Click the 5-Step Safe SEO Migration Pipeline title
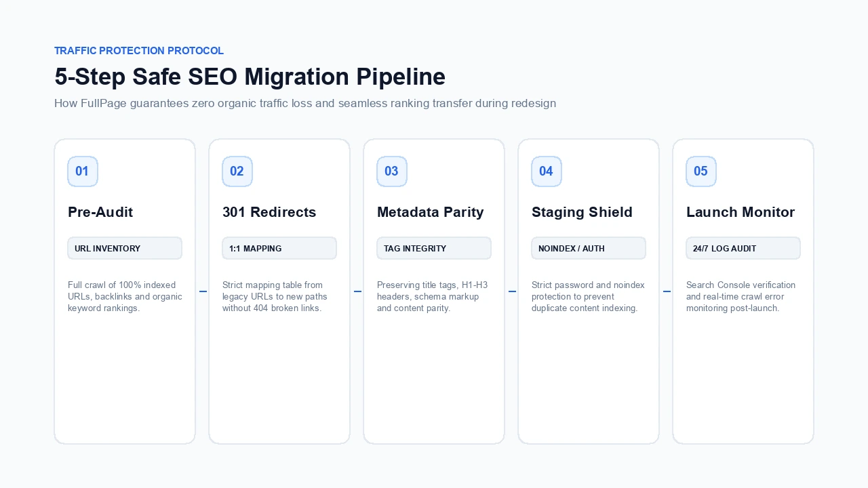This screenshot has height=488, width=868. coord(250,77)
